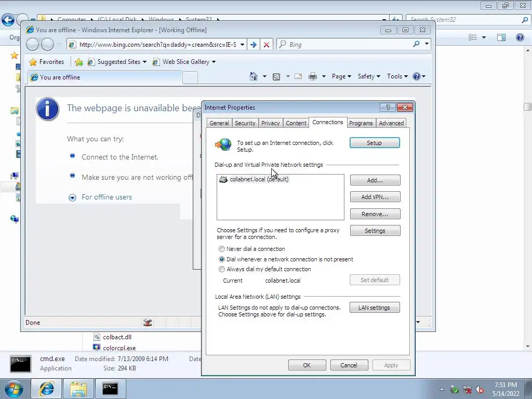
Task: Click the Read mail icon in IE toolbar
Action: tap(298, 76)
